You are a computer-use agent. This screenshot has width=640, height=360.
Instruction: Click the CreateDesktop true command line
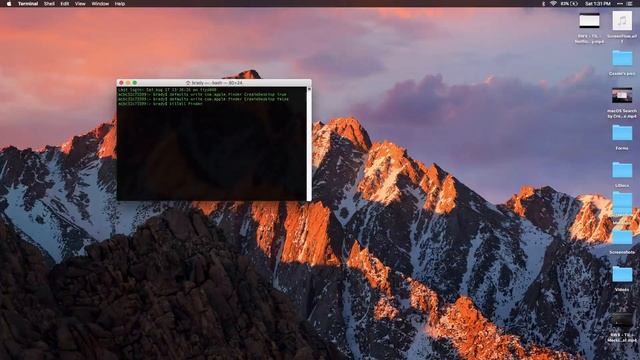(202, 94)
